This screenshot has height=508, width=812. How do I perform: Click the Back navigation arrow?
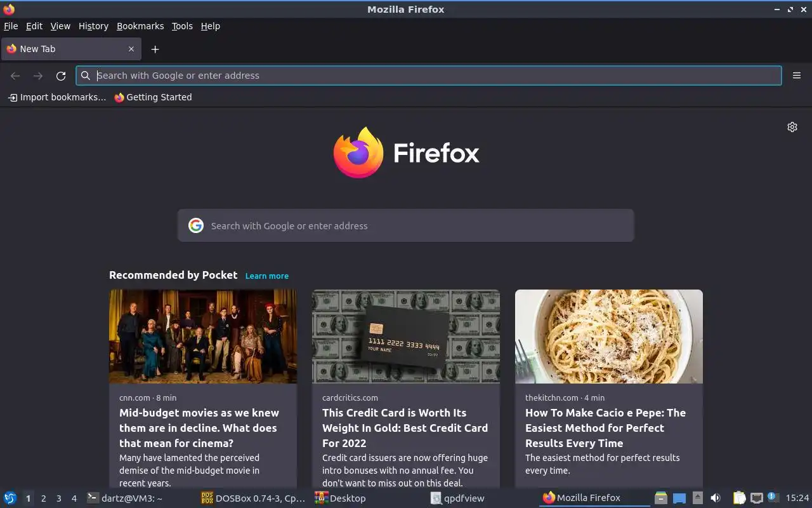[x=15, y=76]
